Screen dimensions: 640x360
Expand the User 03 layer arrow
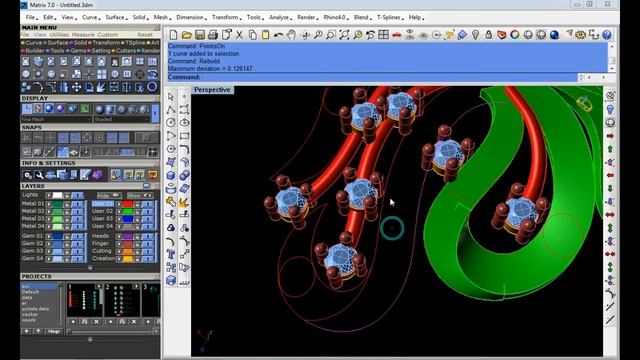tap(119, 219)
